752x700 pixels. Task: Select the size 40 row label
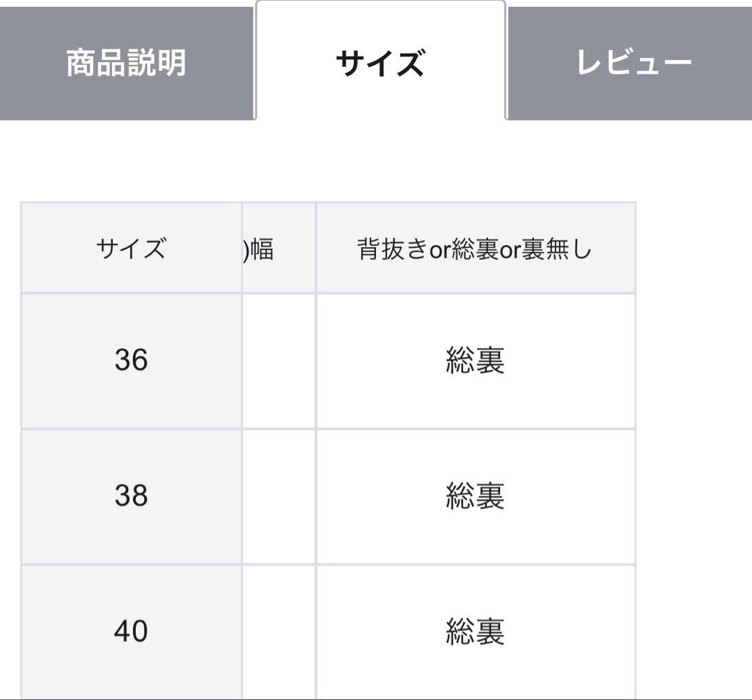(x=132, y=629)
